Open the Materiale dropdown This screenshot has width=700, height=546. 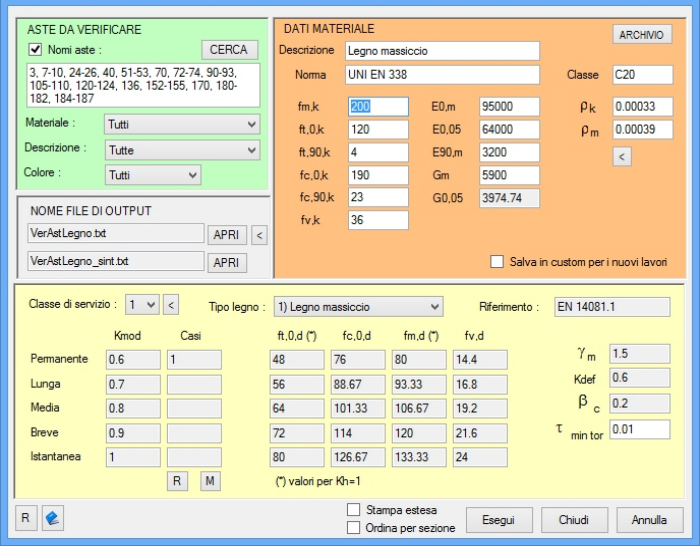[x=182, y=125]
